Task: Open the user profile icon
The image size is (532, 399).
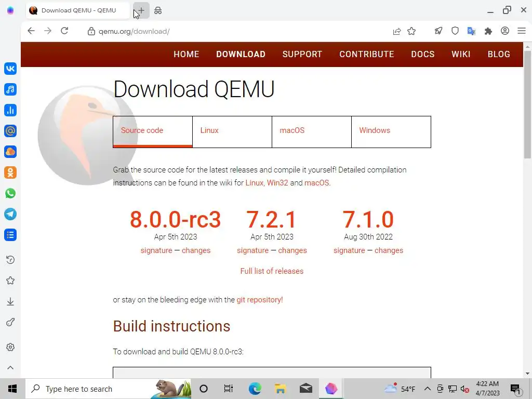Action: click(x=505, y=31)
